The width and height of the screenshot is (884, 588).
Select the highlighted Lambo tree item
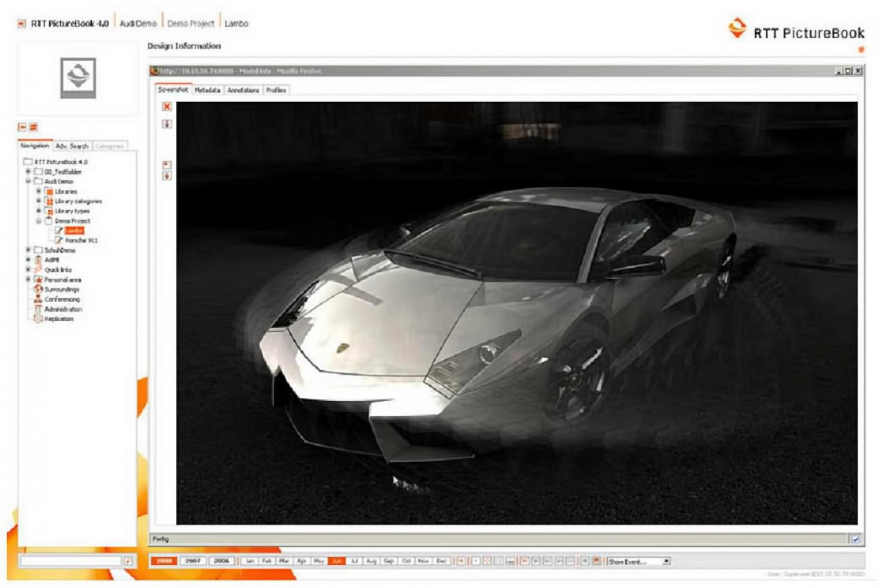pyautogui.click(x=74, y=231)
